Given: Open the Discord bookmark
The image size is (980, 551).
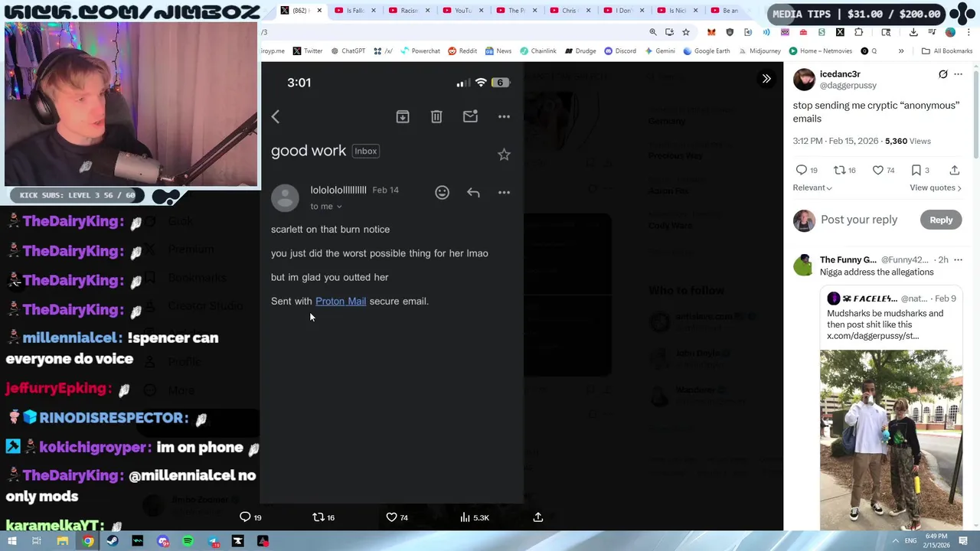Looking at the screenshot, I should pyautogui.click(x=620, y=51).
